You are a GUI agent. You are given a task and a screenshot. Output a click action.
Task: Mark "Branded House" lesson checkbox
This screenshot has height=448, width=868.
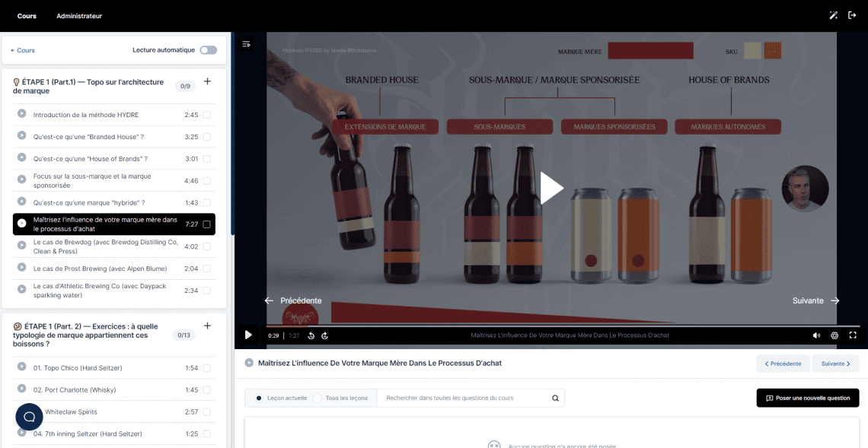206,137
